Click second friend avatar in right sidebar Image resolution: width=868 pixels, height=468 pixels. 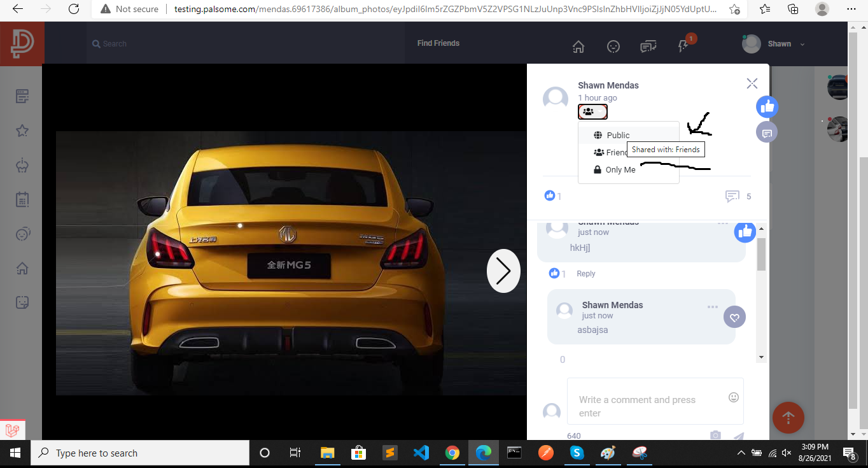838,129
